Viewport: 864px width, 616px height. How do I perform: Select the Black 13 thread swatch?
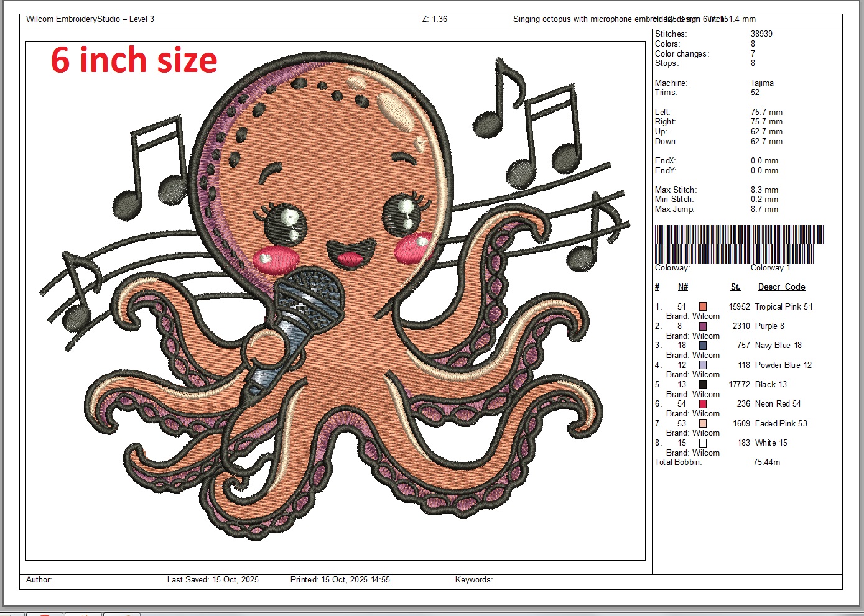[x=702, y=385]
